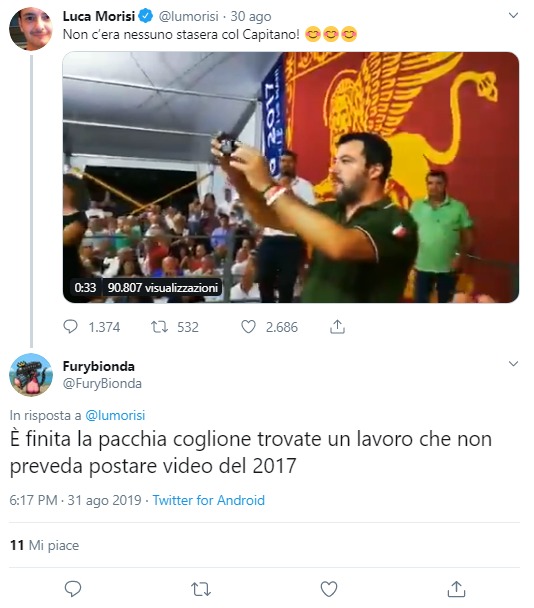Play the embedded video with 90.807 visualizzazioni
The height and width of the screenshot is (608, 534).
click(x=291, y=177)
